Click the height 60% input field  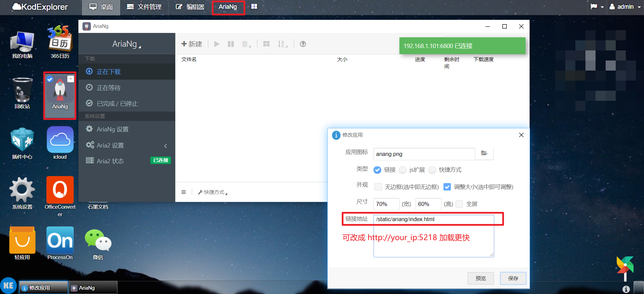(x=428, y=204)
